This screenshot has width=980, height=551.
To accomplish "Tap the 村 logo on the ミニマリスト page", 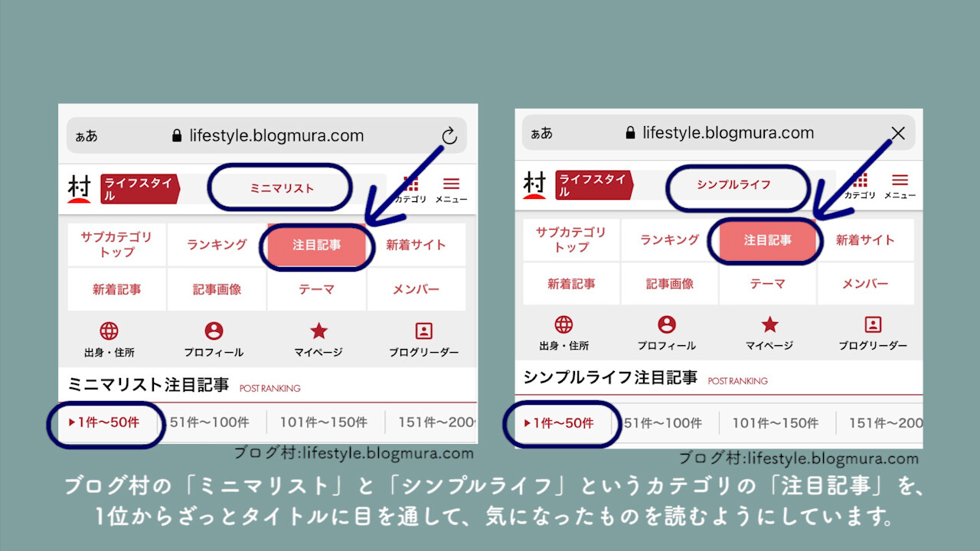I will (x=79, y=189).
